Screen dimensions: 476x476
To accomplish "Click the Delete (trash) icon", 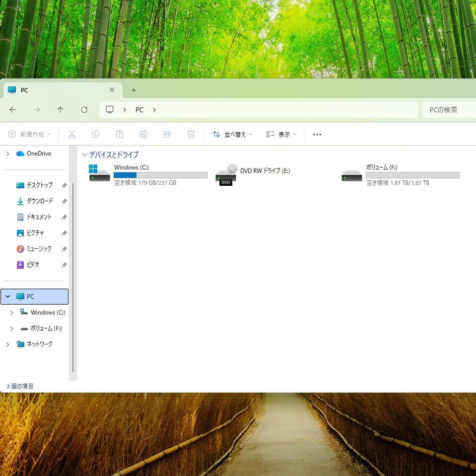I will (x=191, y=134).
